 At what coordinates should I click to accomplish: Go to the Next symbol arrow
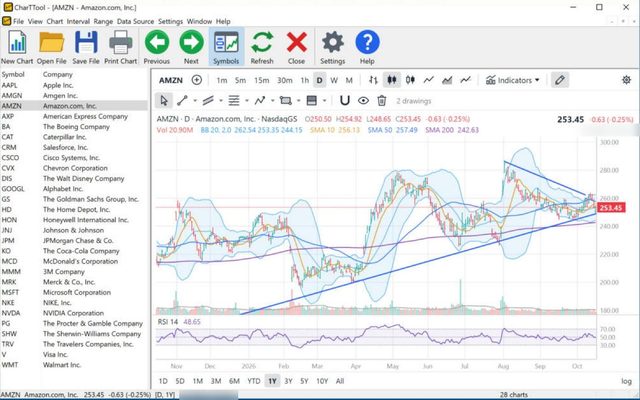191,47
